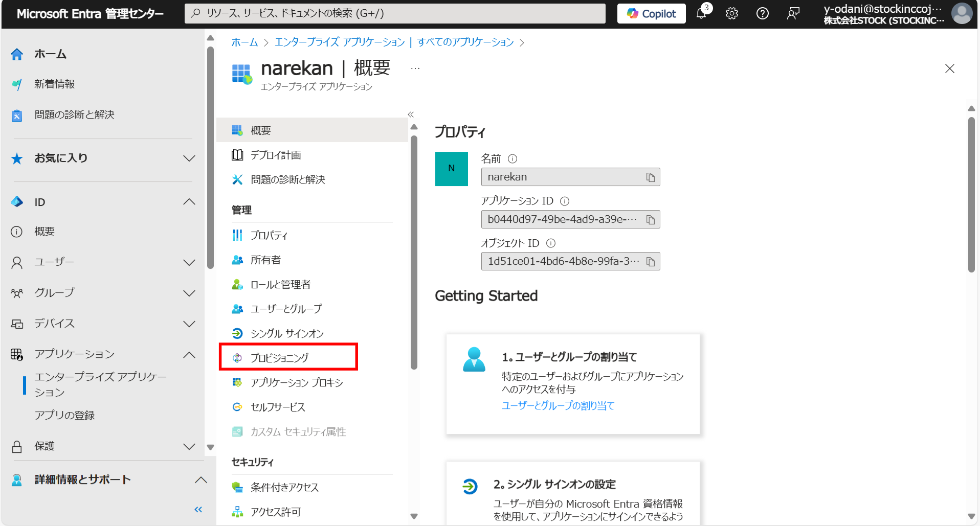
Task: Click the resource search field
Action: 395,14
